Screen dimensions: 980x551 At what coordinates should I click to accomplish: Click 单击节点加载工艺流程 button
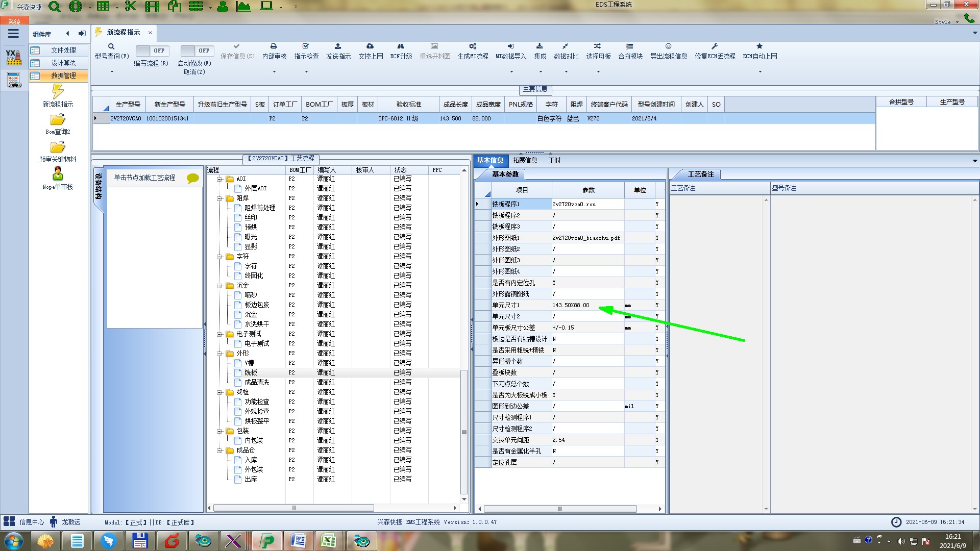click(x=144, y=178)
